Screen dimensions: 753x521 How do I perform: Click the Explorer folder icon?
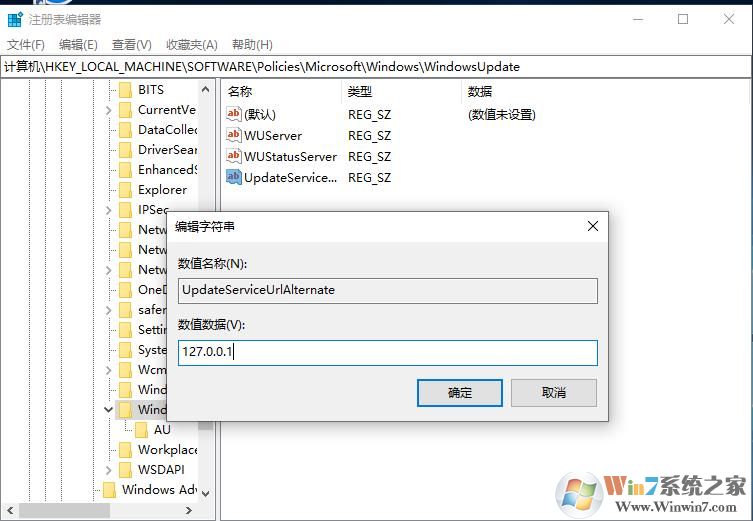pos(125,190)
